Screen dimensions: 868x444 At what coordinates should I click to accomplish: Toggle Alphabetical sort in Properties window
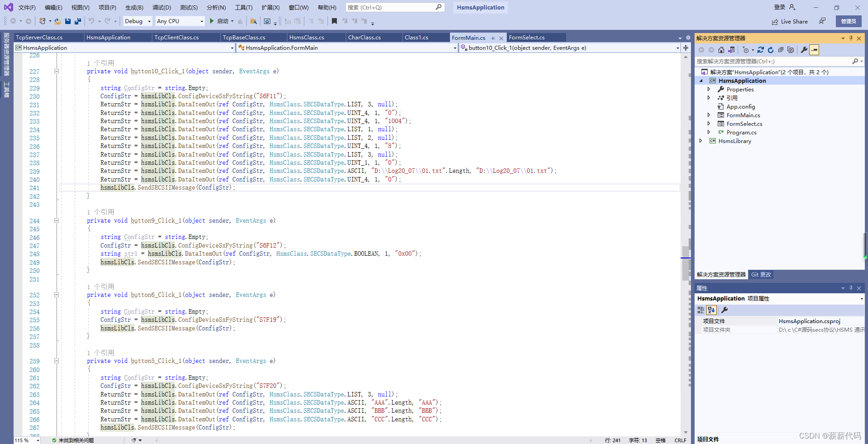(x=711, y=310)
